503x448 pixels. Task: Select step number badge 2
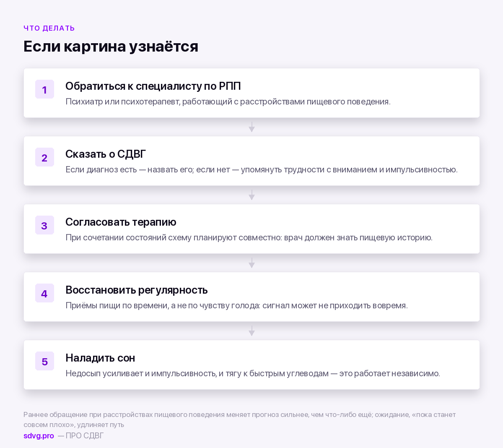point(44,157)
